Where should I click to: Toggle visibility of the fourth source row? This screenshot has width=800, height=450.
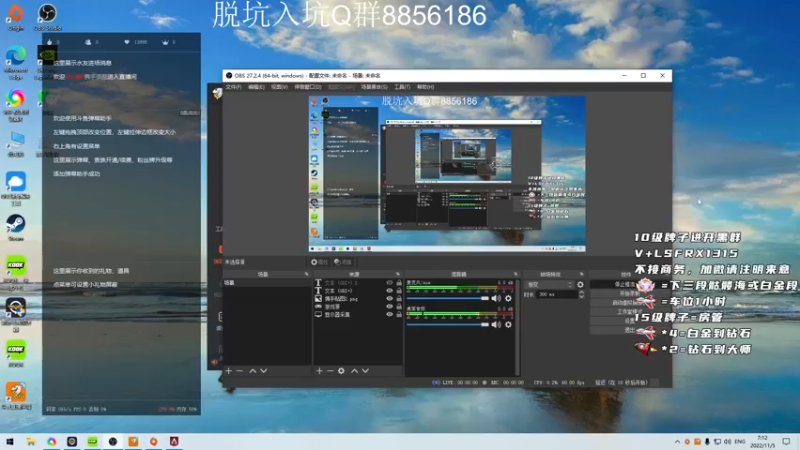click(390, 307)
